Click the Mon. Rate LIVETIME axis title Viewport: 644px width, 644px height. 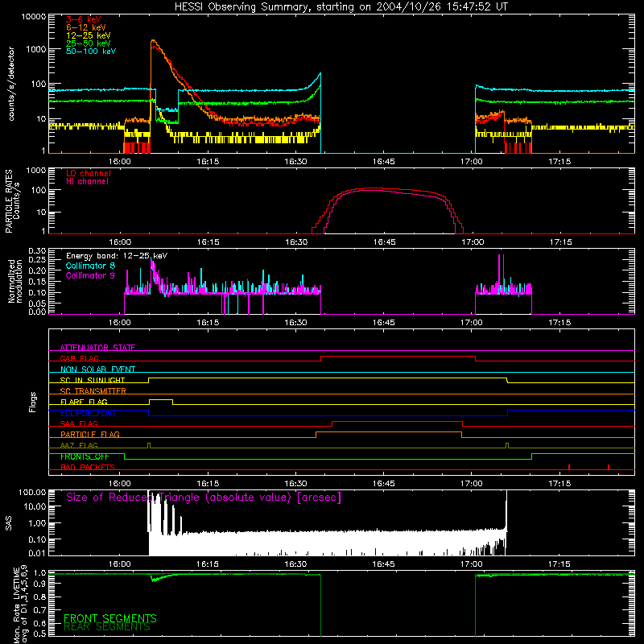coord(21,604)
